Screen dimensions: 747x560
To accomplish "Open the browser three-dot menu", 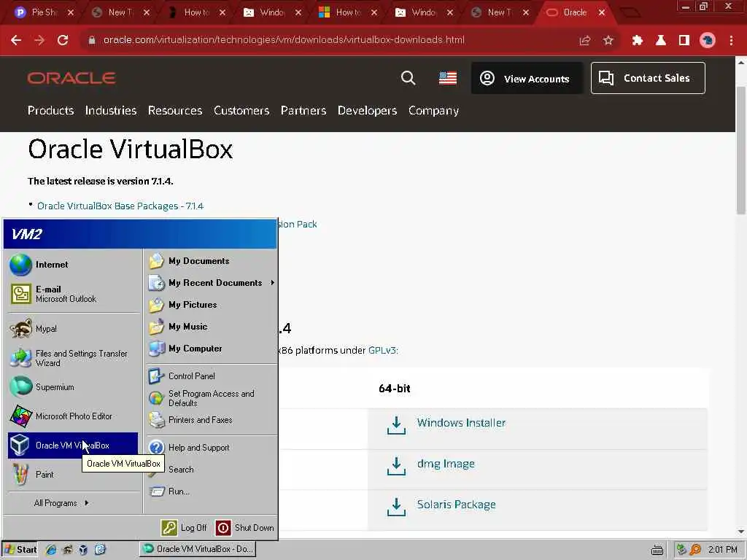I will pos(731,41).
